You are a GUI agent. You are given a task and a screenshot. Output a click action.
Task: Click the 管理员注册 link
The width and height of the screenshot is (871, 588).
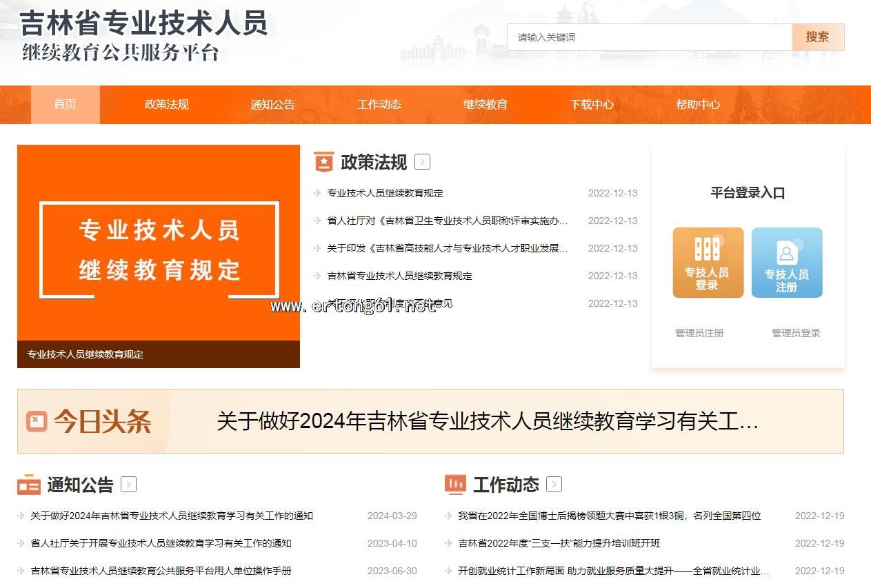[x=699, y=333]
